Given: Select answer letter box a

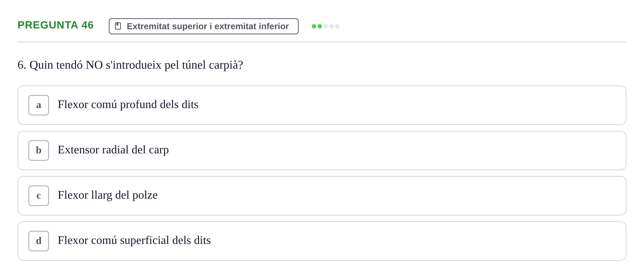Looking at the screenshot, I should point(39,105).
